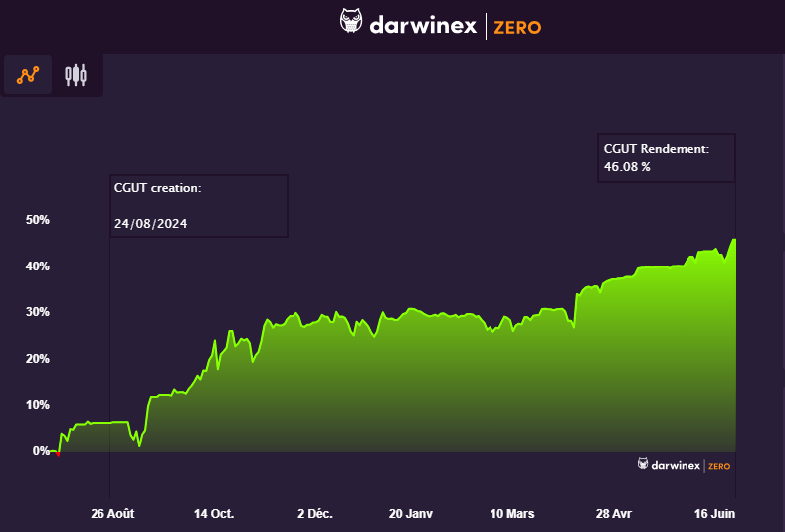This screenshot has height=532, width=785.
Task: Switch to line chart view icon
Action: (28, 75)
